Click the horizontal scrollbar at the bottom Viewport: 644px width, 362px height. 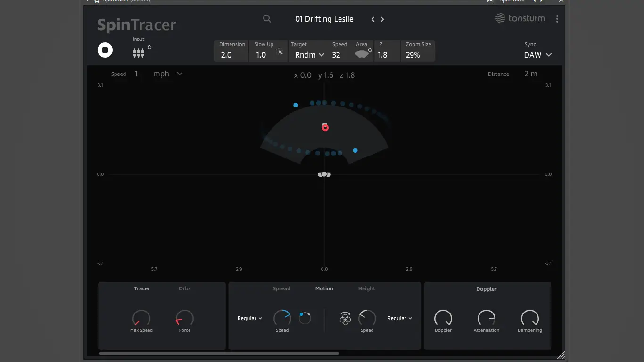coord(219,353)
